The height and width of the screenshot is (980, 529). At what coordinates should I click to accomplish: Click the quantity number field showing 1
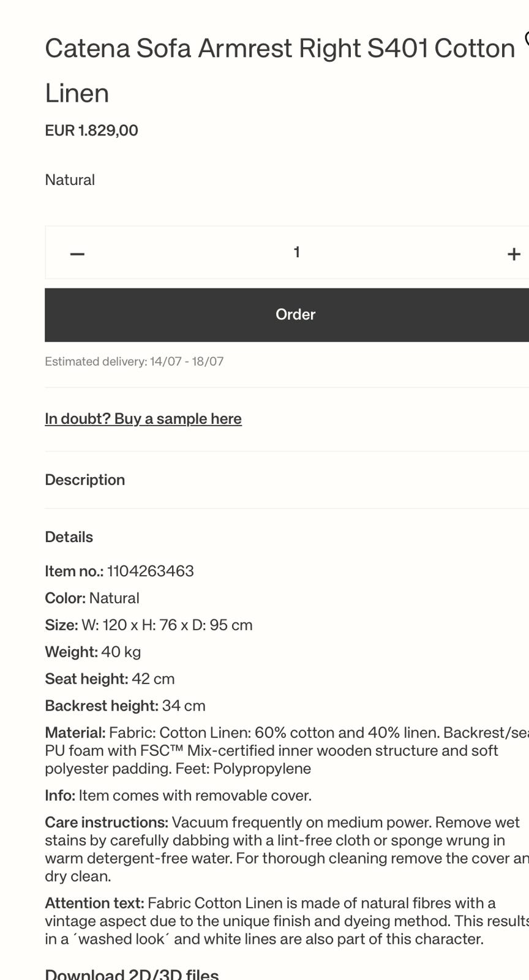pyautogui.click(x=296, y=252)
